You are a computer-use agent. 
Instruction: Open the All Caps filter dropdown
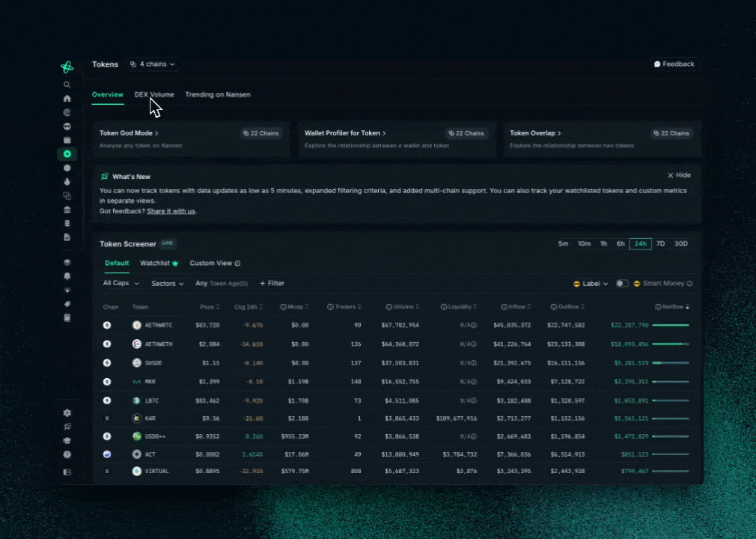121,284
